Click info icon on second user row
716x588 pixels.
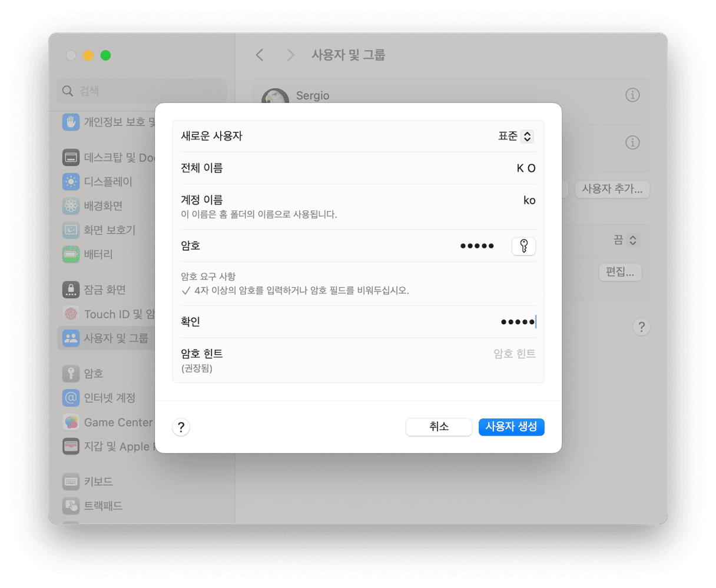coord(632,142)
